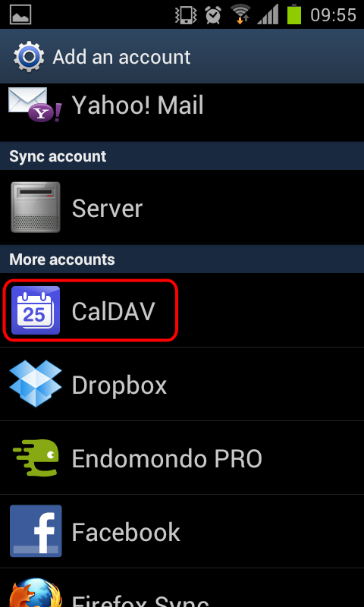Tap the Wi-Fi status icon
The height and width of the screenshot is (607, 364).
[240, 14]
